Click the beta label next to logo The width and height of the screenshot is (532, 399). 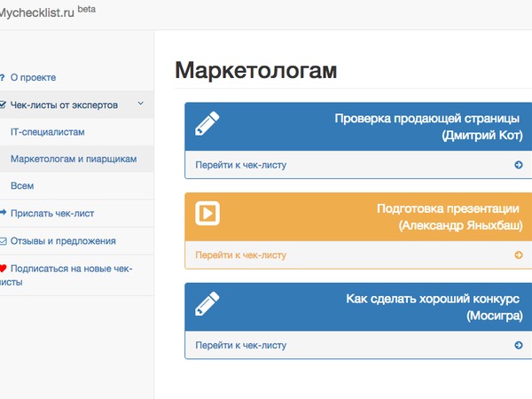coord(87,9)
